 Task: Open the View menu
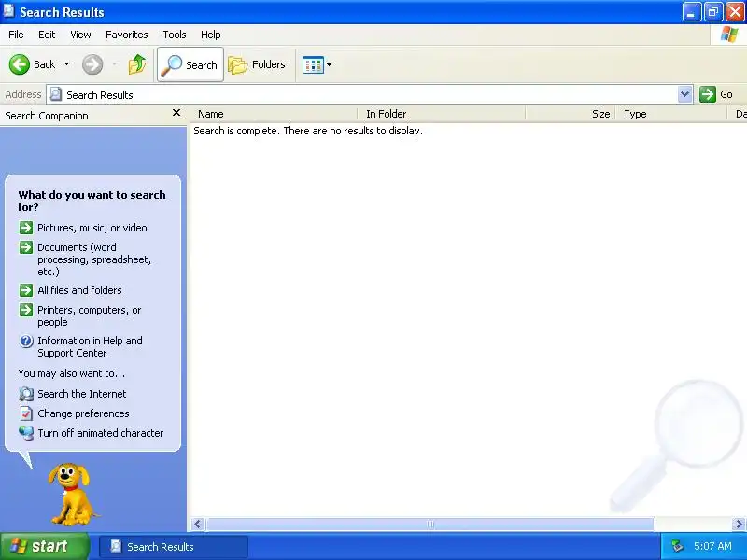(80, 35)
